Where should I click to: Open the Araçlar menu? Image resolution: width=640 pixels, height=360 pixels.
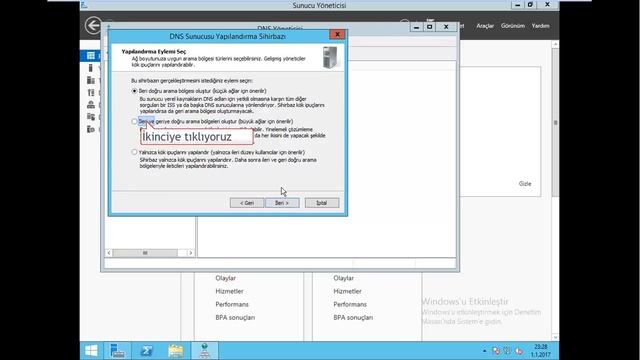[485, 26]
